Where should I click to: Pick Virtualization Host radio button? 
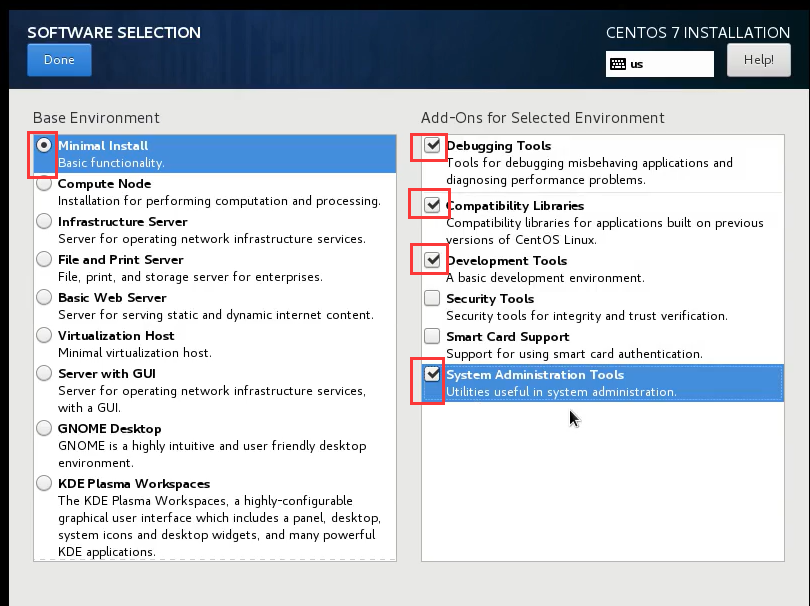[44, 335]
